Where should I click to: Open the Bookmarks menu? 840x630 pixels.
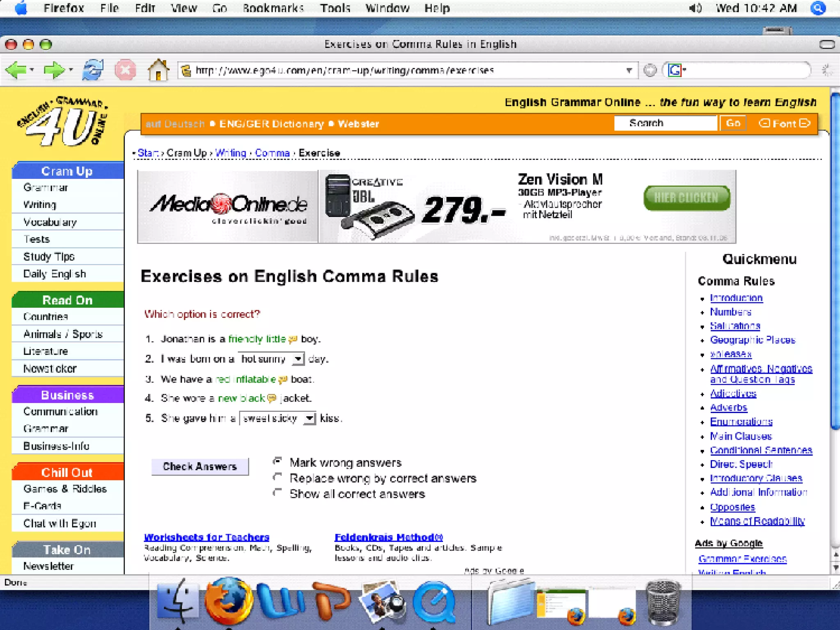coord(273,8)
